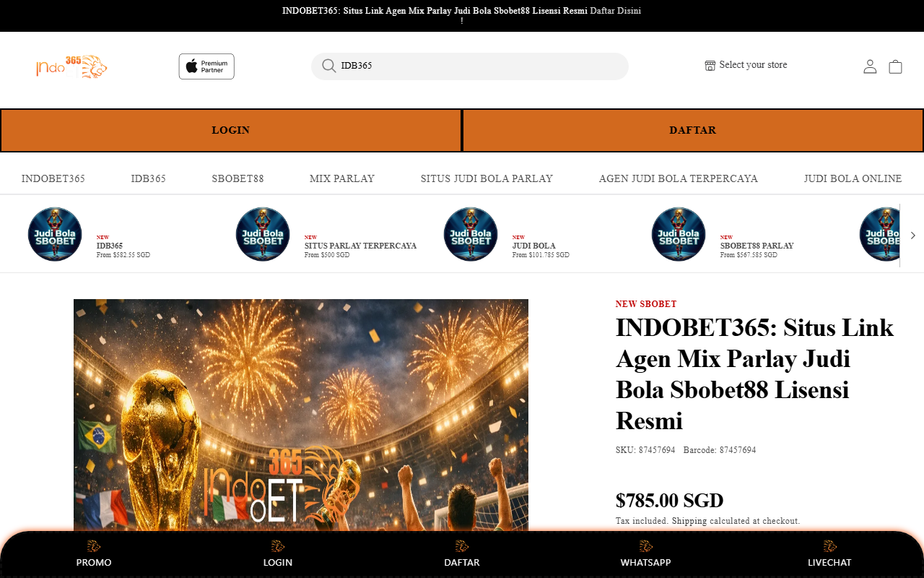Click the From $567.585 SGD price
Screen dimensions: 924x578
[749, 255]
